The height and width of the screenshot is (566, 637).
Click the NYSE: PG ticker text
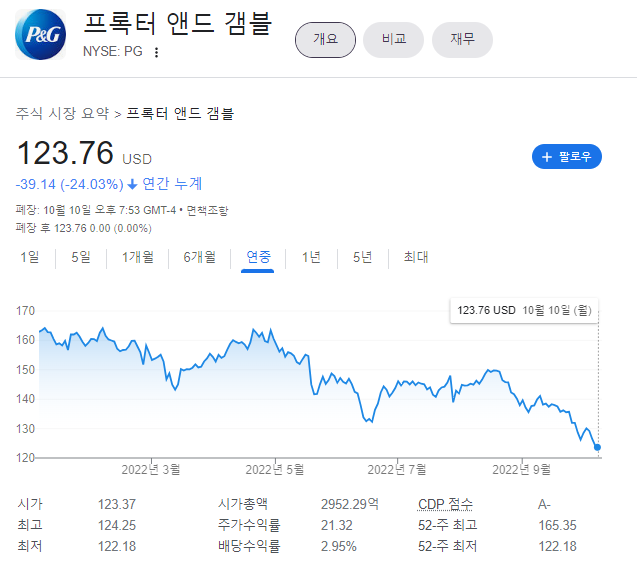(113, 52)
